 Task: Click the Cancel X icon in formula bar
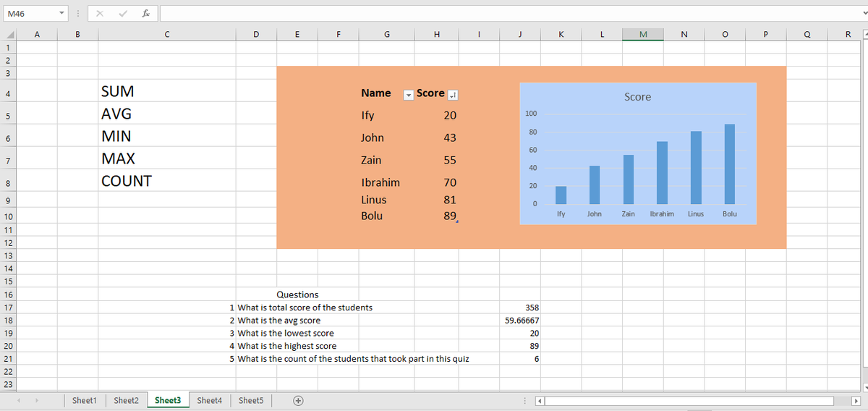tap(99, 13)
